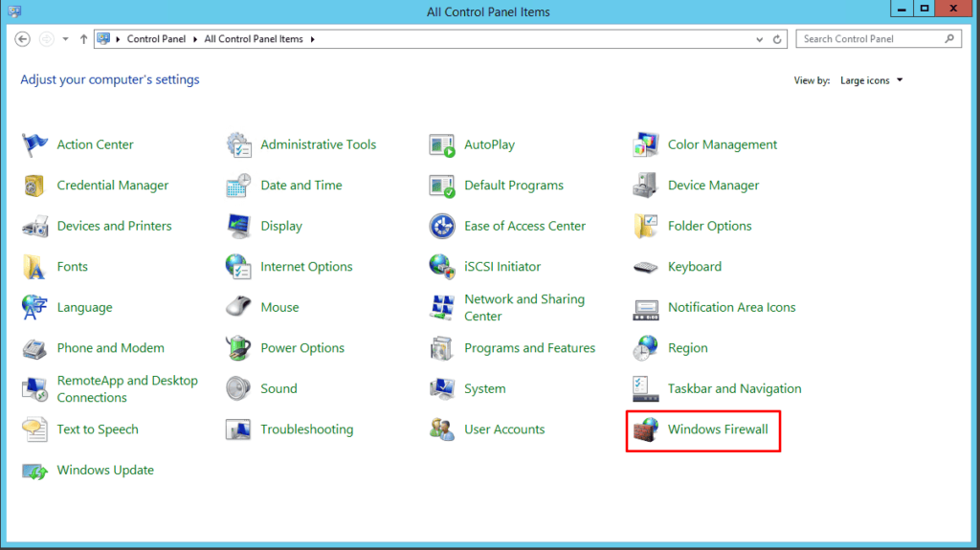Expand the address bar history dropdown arrow
Screen dimensions: 980x550
click(x=759, y=39)
